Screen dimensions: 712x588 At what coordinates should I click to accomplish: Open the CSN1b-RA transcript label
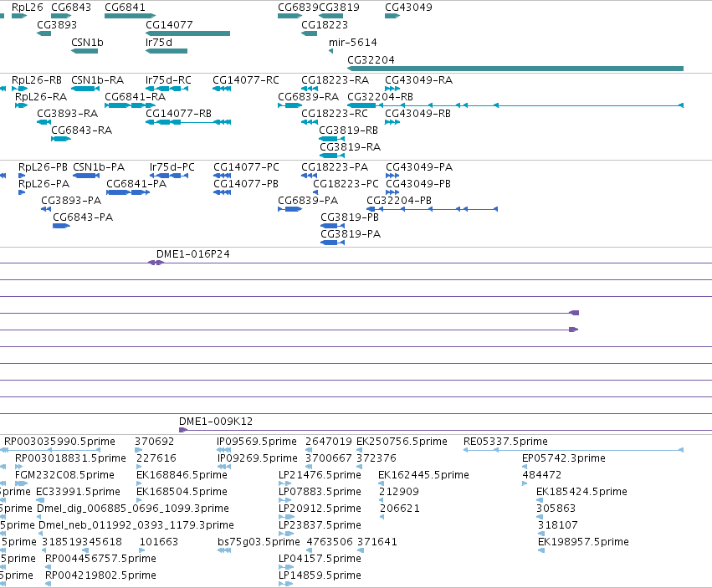98,80
